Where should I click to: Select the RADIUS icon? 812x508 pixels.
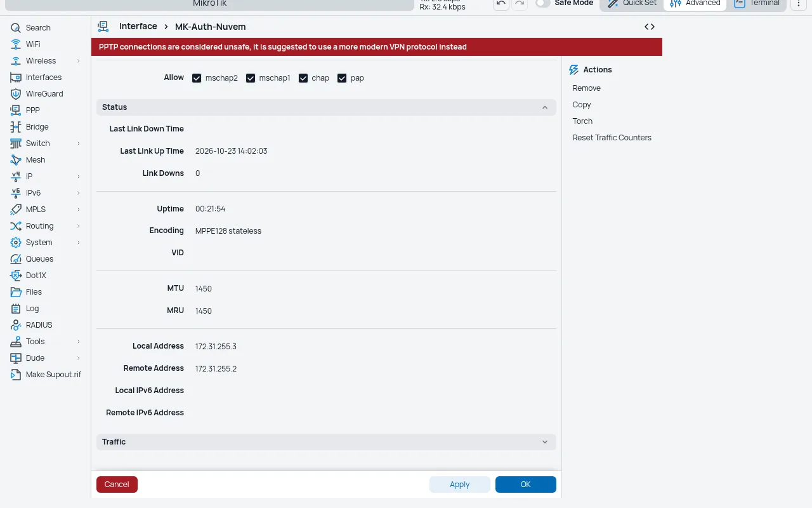coord(16,325)
